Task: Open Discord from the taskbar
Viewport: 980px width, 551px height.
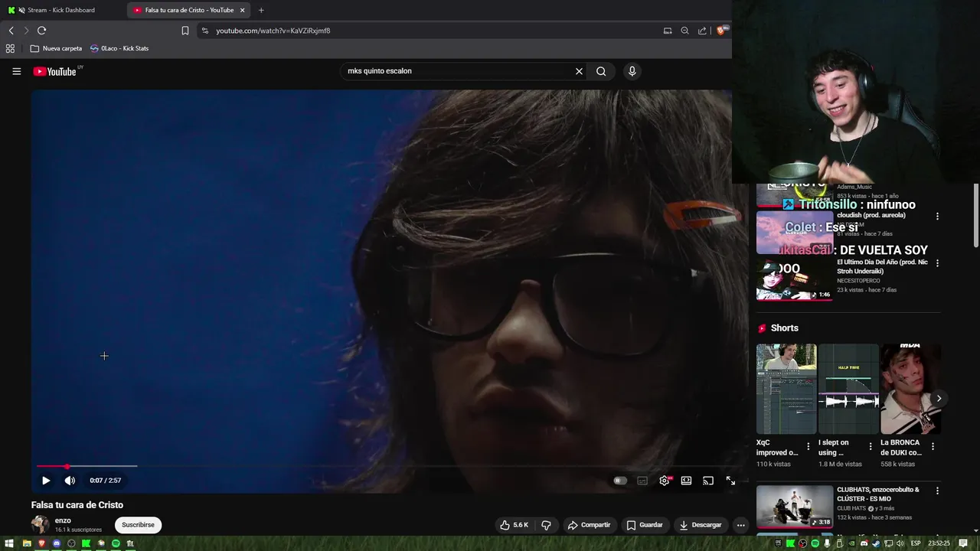Action: [56, 543]
